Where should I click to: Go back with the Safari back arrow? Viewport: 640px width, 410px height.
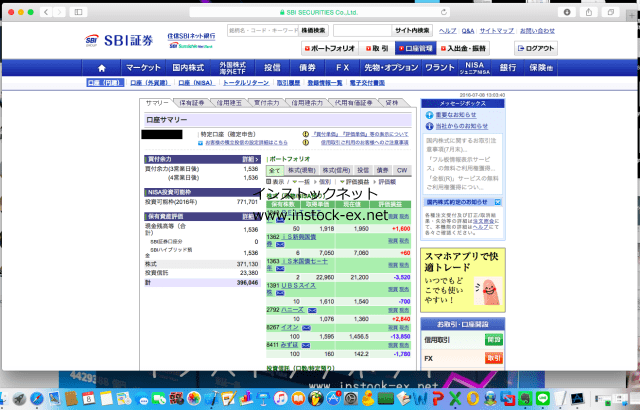[x=46, y=12]
